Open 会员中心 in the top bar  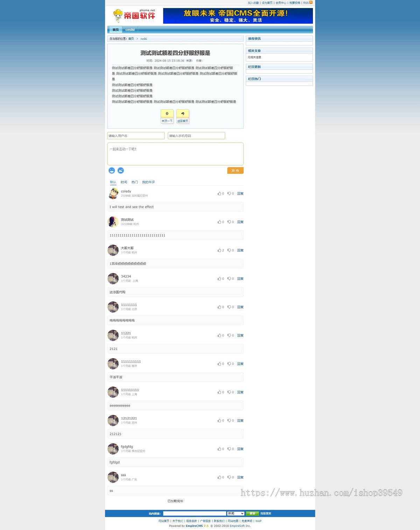coord(281,3)
